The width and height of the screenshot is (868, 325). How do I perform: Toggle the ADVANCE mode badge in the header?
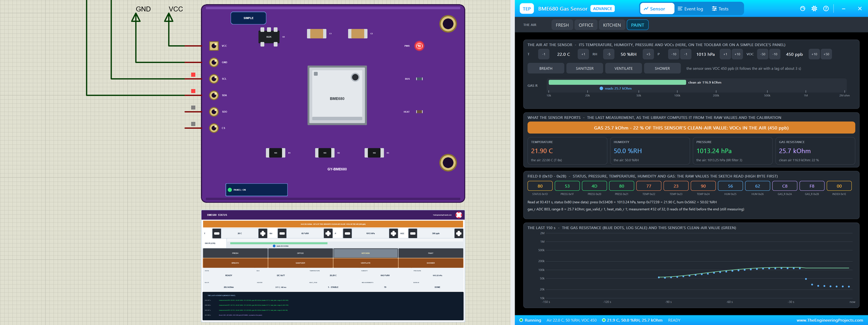click(x=603, y=9)
